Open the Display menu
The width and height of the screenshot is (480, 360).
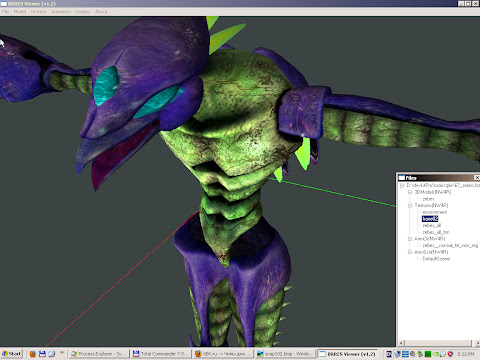click(83, 12)
